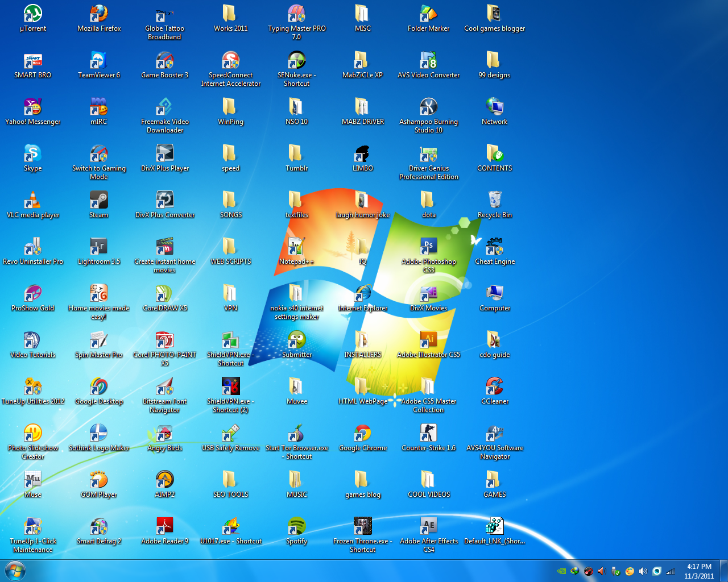
Task: Open Skype
Action: coord(32,153)
